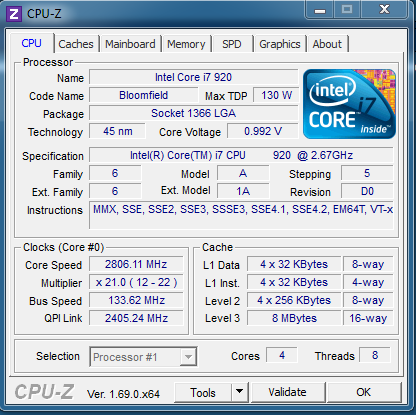Go to the SPD tab

click(232, 44)
